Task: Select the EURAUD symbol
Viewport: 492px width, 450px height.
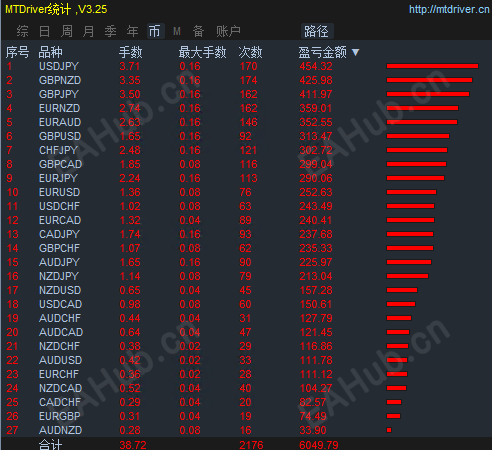Action: point(60,122)
